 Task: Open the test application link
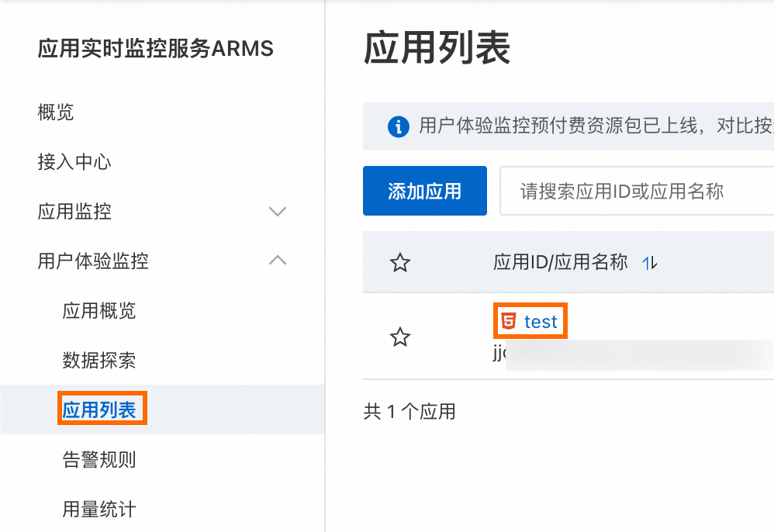pyautogui.click(x=541, y=321)
